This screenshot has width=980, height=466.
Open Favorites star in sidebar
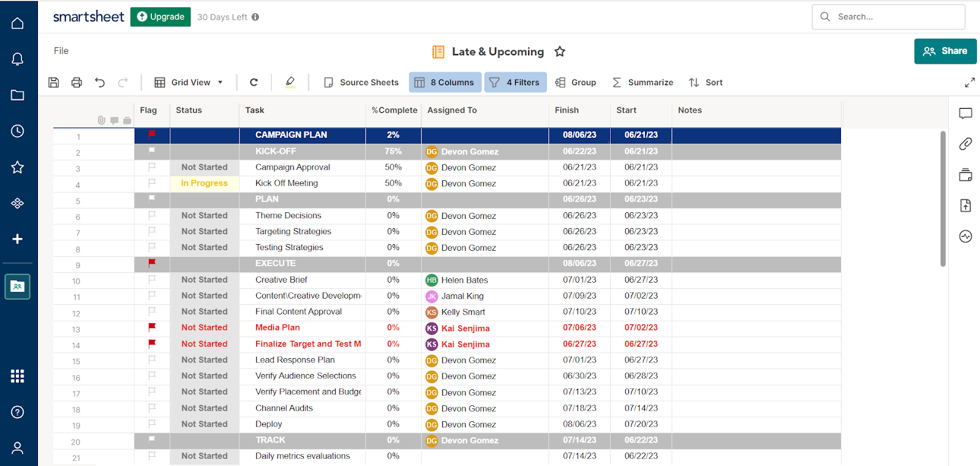point(18,167)
